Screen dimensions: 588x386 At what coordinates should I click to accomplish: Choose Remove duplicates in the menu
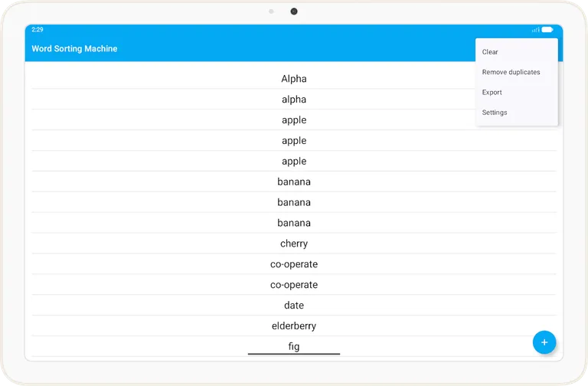coord(516,72)
